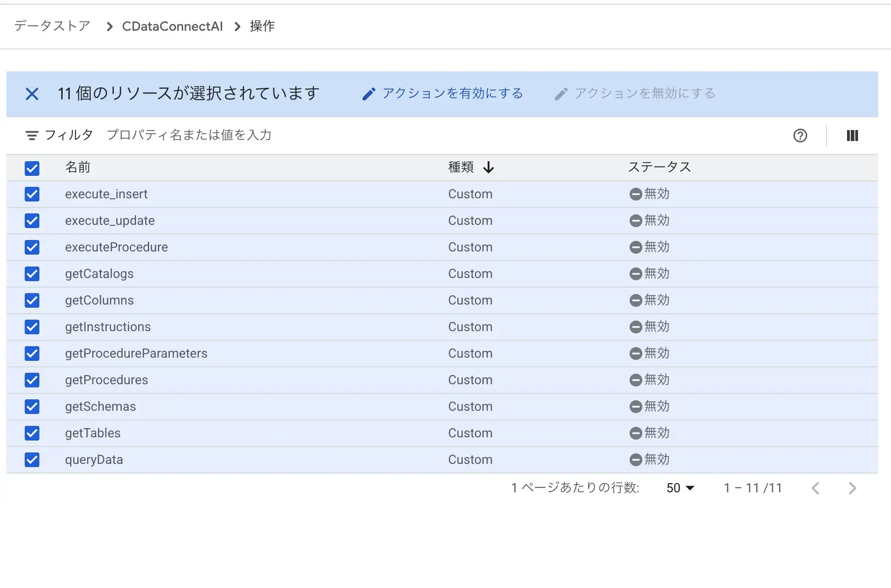Clear selection with the X icon
The width and height of the screenshot is (891, 588).
32,94
